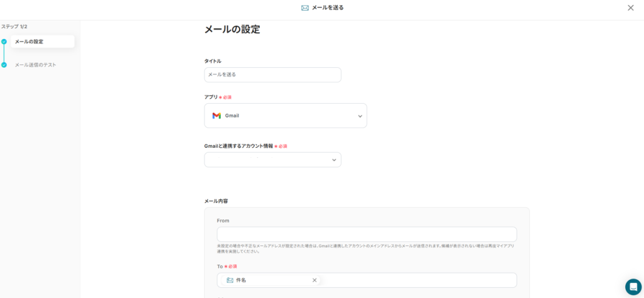Image resolution: width=644 pixels, height=298 pixels.
Task: Select the メールの設定 step
Action: 29,41
